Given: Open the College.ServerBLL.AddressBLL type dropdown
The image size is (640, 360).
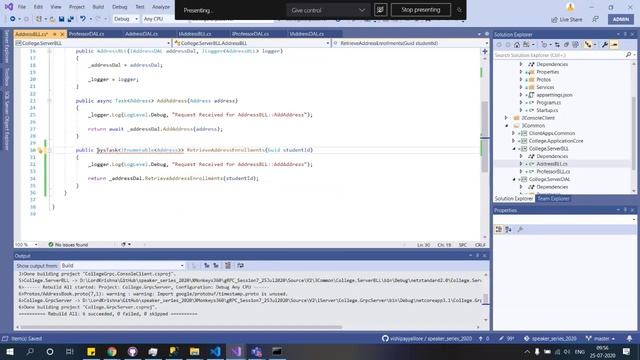Looking at the screenshot, I should pyautogui.click(x=251, y=43).
